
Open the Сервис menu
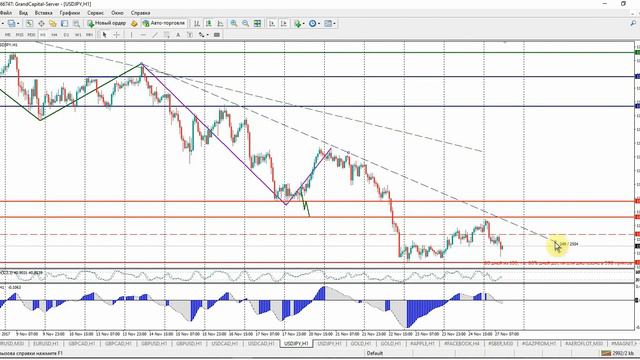[x=96, y=13]
